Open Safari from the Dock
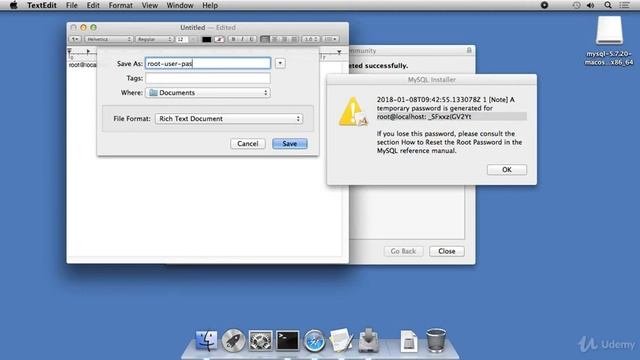Screen dimensions: 640x360 pos(314,340)
